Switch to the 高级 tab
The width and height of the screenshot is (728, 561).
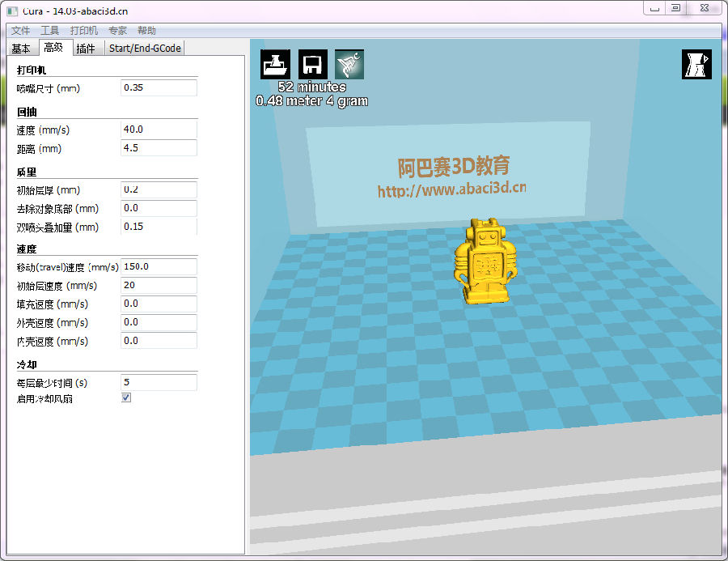53,48
